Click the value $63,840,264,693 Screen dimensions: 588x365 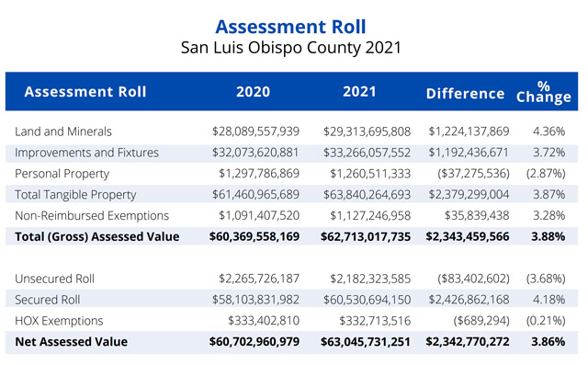pyautogui.click(x=367, y=194)
